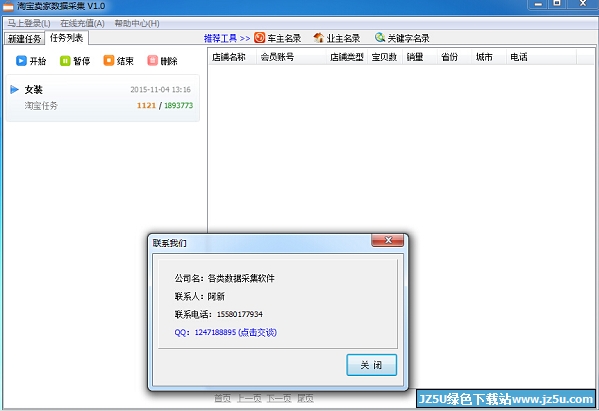Close the main window with title bar X
This screenshot has width=599, height=411.
(x=582, y=4)
